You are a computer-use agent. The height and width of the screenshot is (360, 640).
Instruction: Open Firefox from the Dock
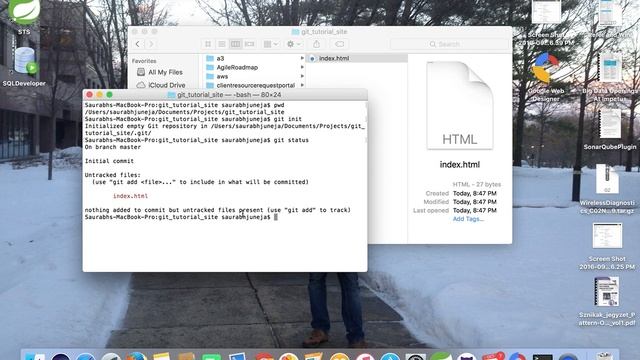coord(136,357)
